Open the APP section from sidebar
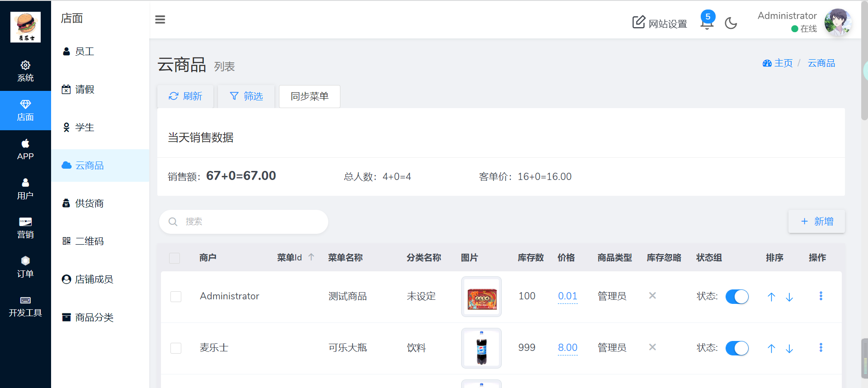This screenshot has width=868, height=388. pos(25,149)
